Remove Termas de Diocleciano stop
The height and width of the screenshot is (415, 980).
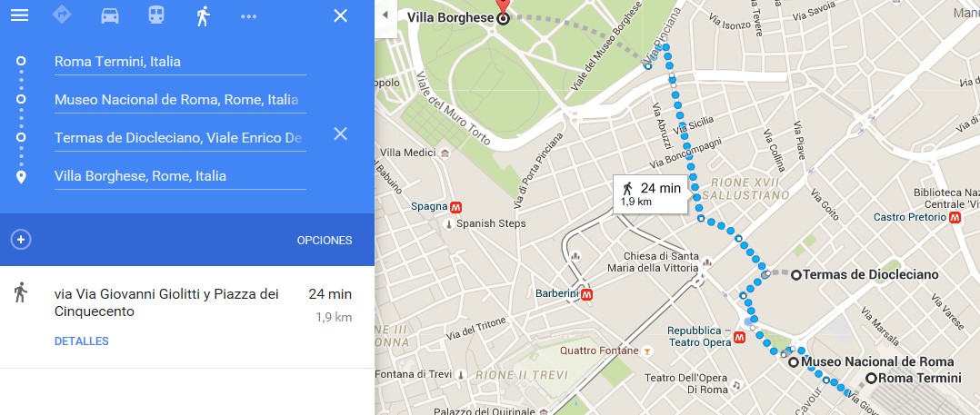tap(340, 133)
